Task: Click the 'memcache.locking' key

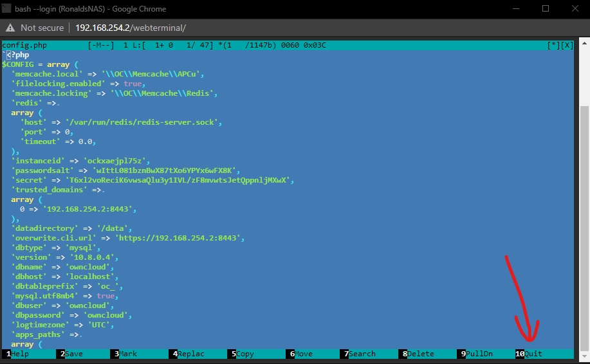Action: (51, 94)
